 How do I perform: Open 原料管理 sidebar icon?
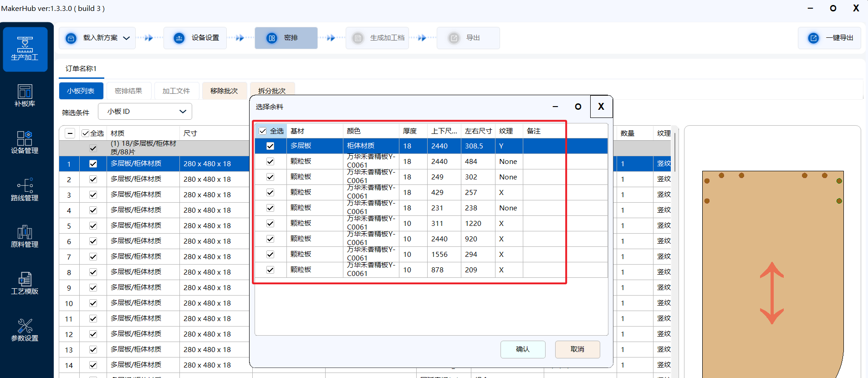tap(25, 236)
